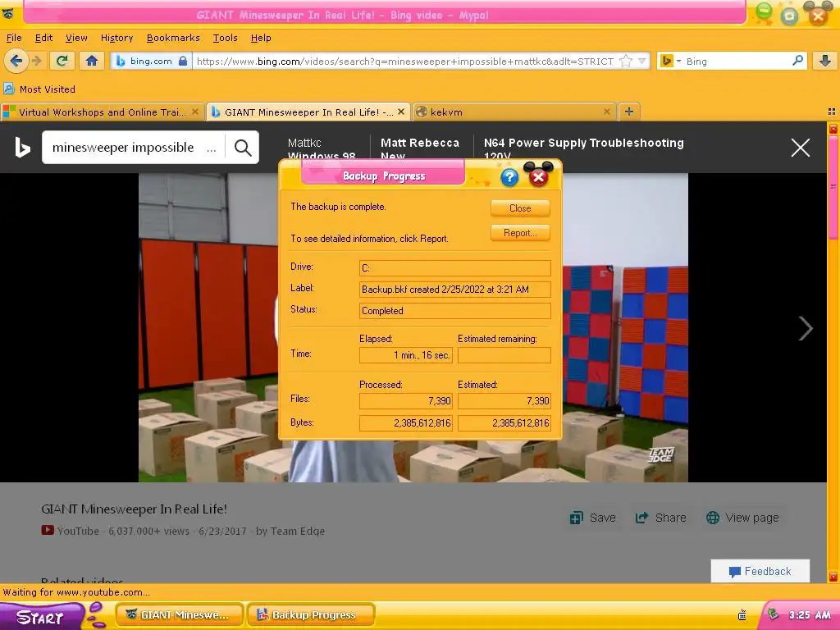Open the Feedback button
The height and width of the screenshot is (630, 840).
coord(760,571)
